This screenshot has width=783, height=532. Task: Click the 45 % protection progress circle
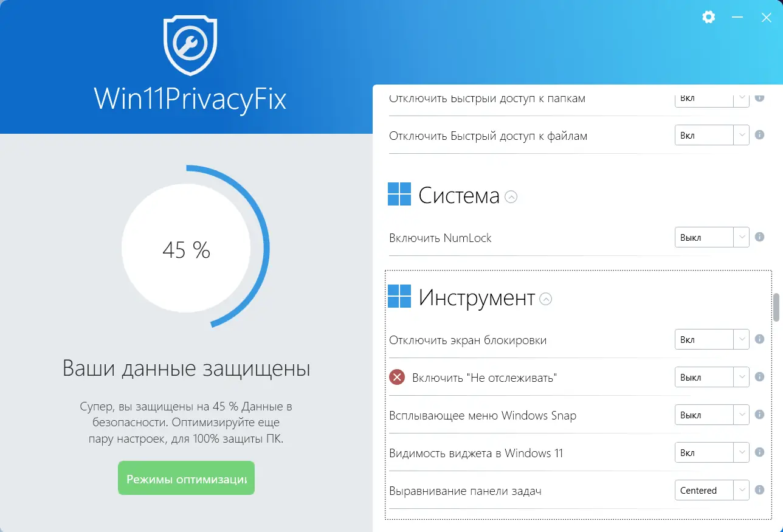point(186,249)
